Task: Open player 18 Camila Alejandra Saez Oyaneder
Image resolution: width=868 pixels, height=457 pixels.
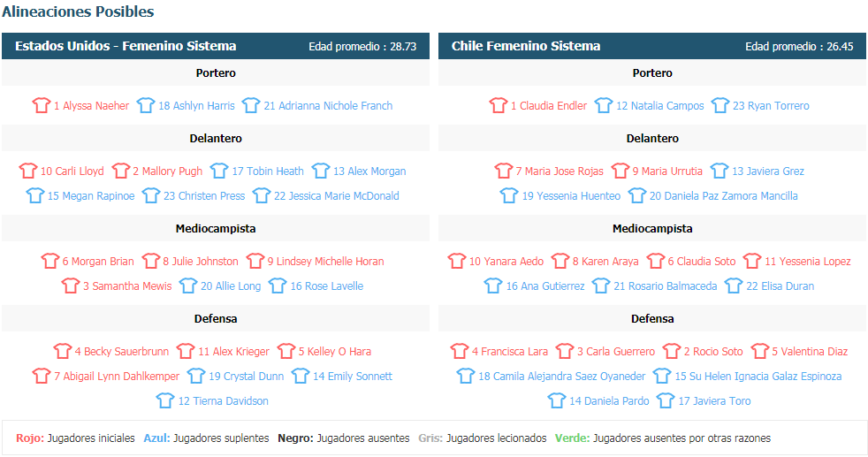Action: point(562,377)
